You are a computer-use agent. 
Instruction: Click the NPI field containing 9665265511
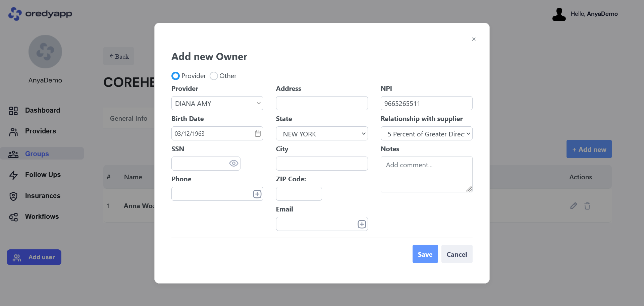pos(427,103)
